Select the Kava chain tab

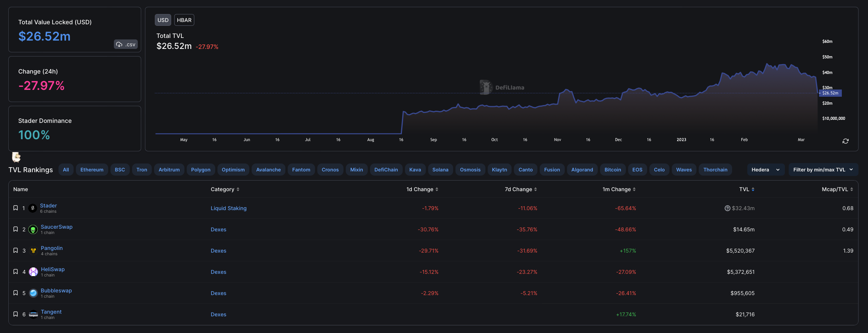point(415,170)
